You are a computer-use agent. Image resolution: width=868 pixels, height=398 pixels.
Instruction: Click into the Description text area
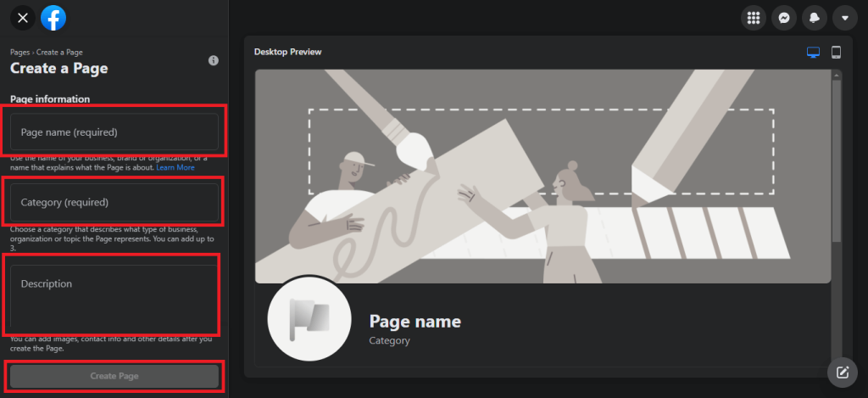114,298
